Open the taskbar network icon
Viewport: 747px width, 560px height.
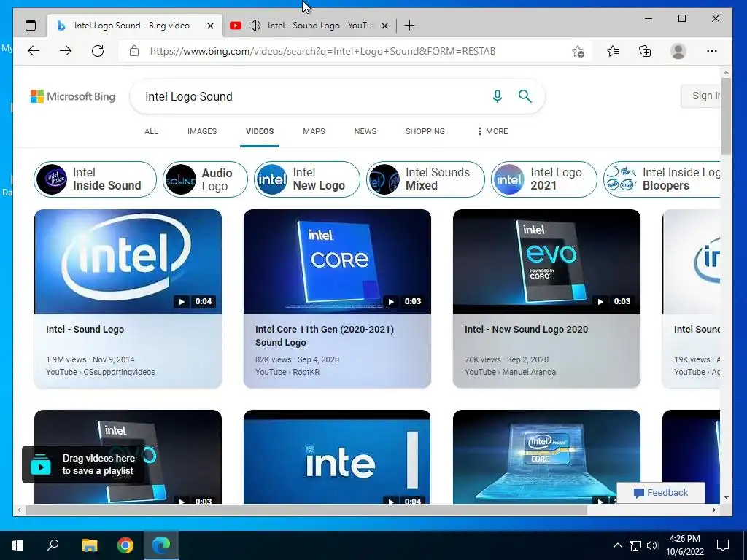[635, 545]
